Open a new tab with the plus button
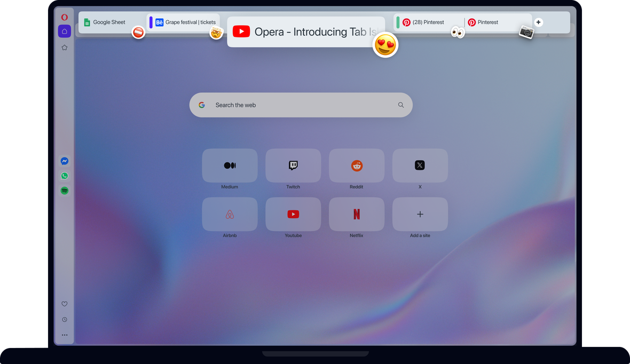Screen dimensions: 630x364 point(538,22)
